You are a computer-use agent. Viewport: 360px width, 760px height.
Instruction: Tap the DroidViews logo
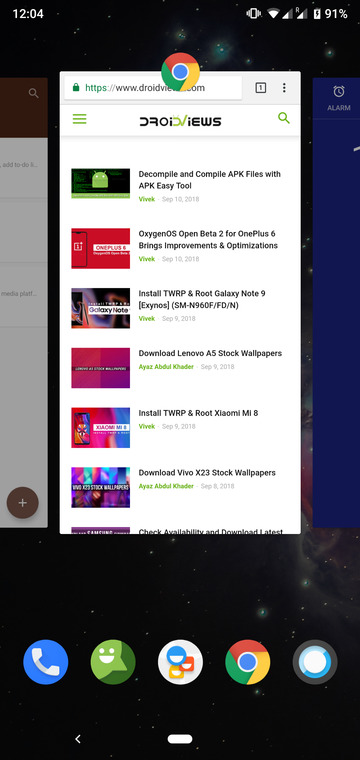(x=180, y=120)
